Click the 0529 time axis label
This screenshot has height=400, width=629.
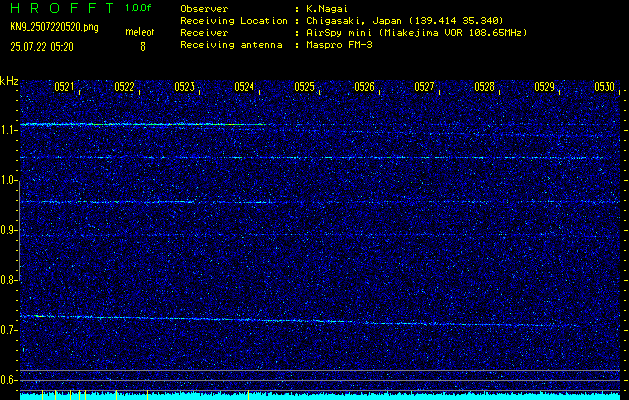click(x=544, y=87)
